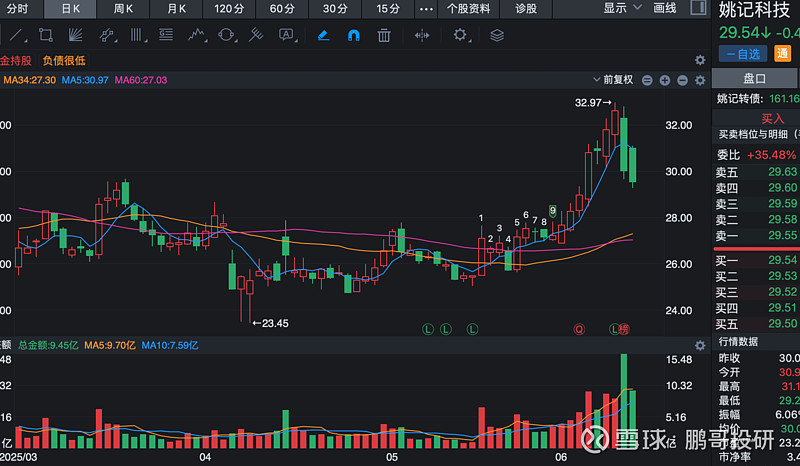Click the MA5:9.70亿 volume label
This screenshot has width=800, height=466.
coord(110,346)
